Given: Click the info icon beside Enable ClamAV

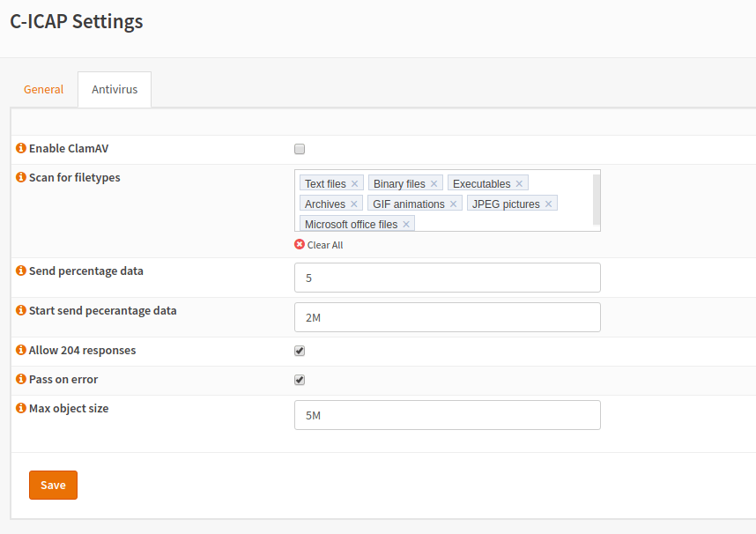Looking at the screenshot, I should [x=21, y=149].
